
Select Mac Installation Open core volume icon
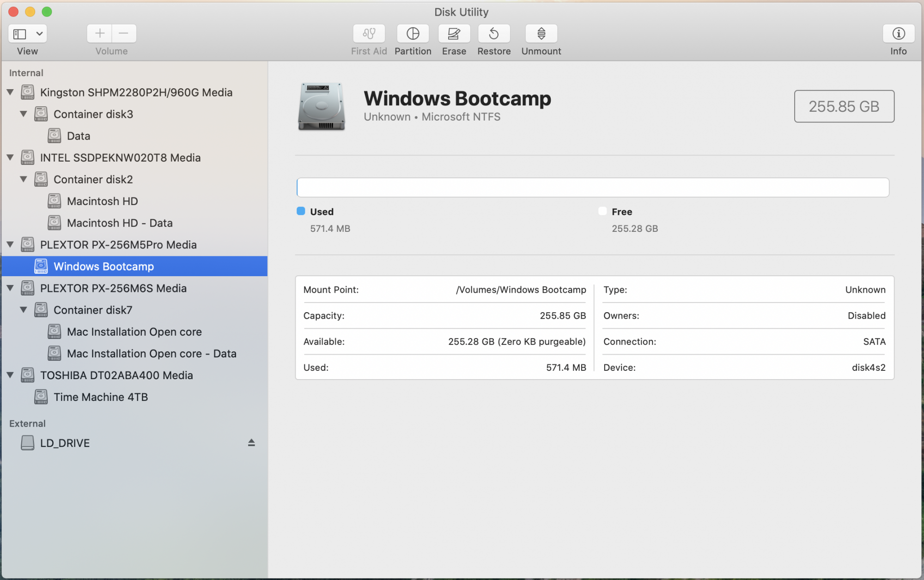click(55, 332)
